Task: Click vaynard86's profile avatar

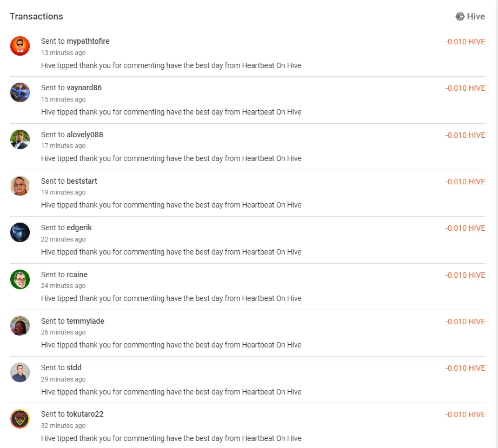Action: click(x=20, y=92)
